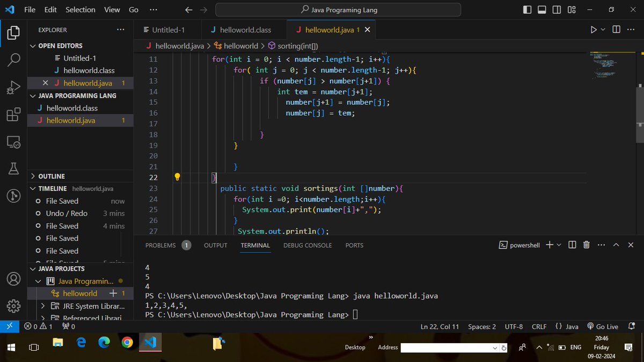Open Run and Debug view
The height and width of the screenshot is (362, 644).
coord(13,87)
